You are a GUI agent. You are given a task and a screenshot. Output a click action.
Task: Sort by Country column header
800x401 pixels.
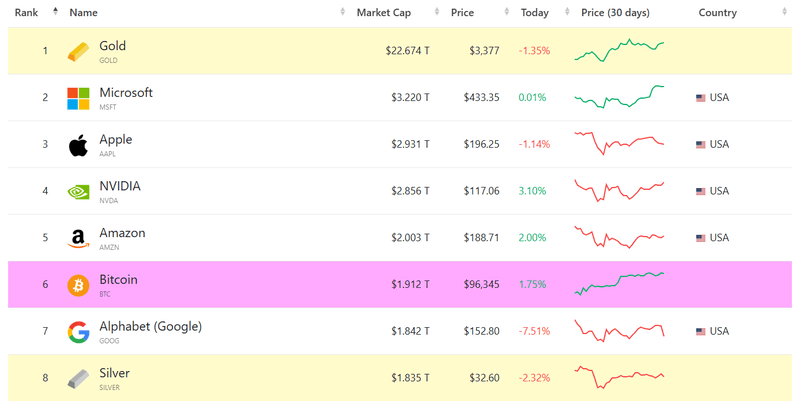pyautogui.click(x=718, y=13)
